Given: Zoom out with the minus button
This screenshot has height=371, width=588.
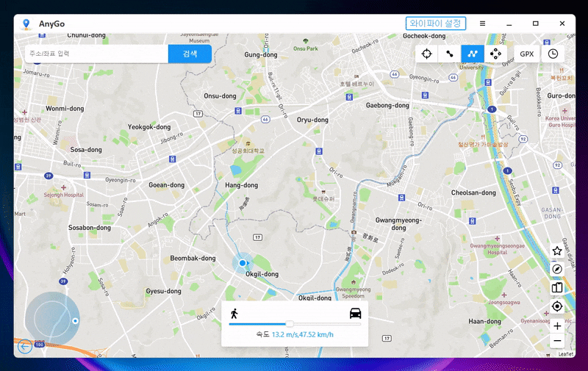Looking at the screenshot, I should tap(557, 341).
